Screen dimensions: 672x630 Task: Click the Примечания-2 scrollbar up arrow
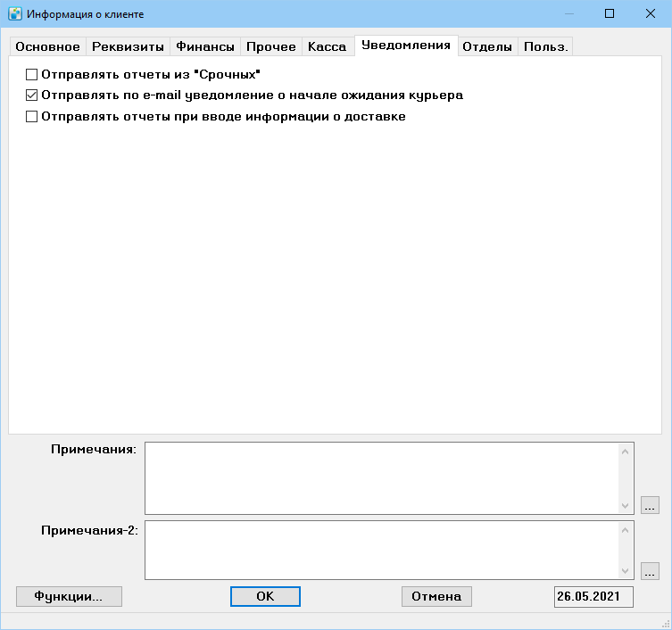(626, 530)
